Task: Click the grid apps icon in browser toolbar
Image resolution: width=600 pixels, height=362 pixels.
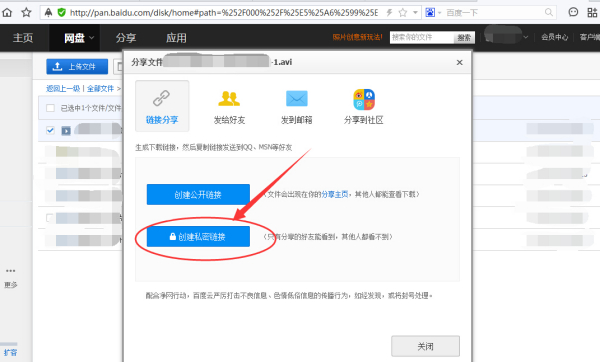Action: pyautogui.click(x=592, y=13)
